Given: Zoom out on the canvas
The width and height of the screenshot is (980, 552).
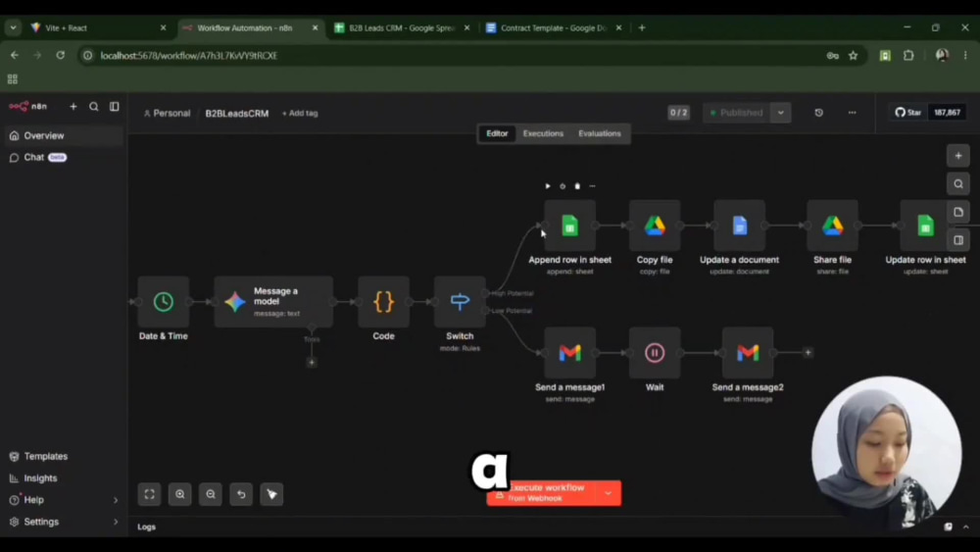Looking at the screenshot, I should tap(211, 494).
